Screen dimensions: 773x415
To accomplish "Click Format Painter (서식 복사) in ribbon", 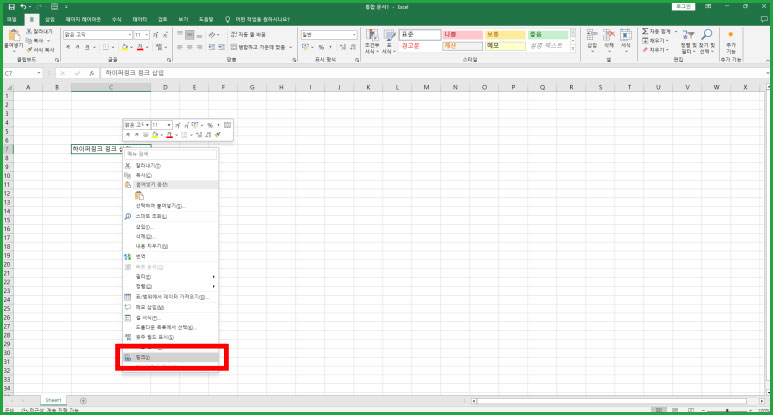I will pos(40,50).
